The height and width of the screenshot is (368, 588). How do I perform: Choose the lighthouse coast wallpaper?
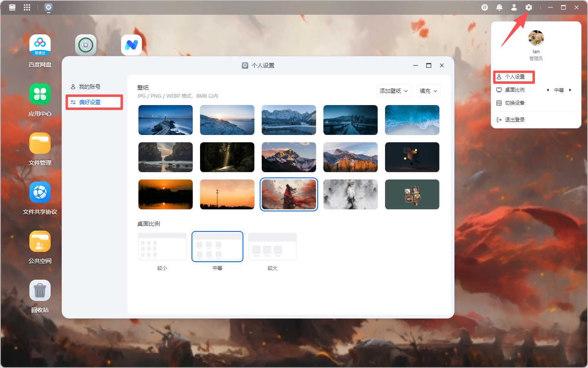coord(165,120)
